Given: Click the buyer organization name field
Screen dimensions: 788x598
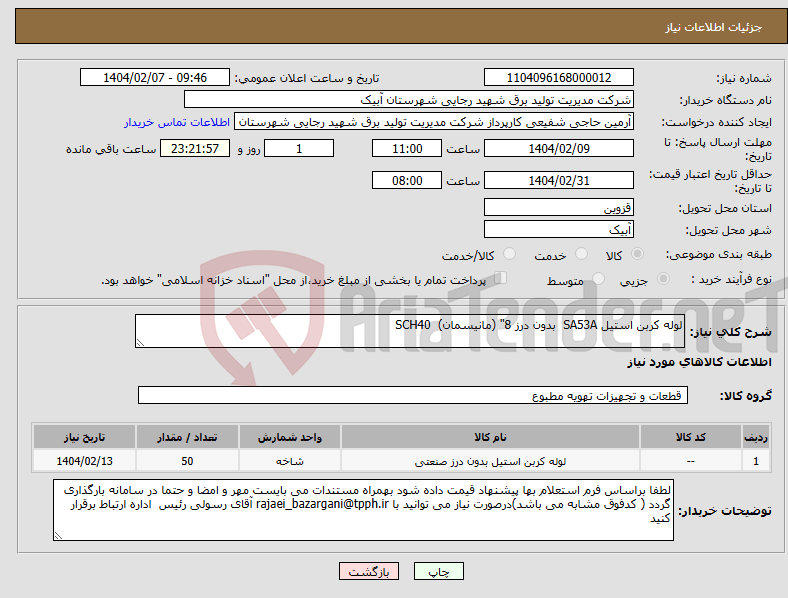Looking at the screenshot, I should [409, 99].
